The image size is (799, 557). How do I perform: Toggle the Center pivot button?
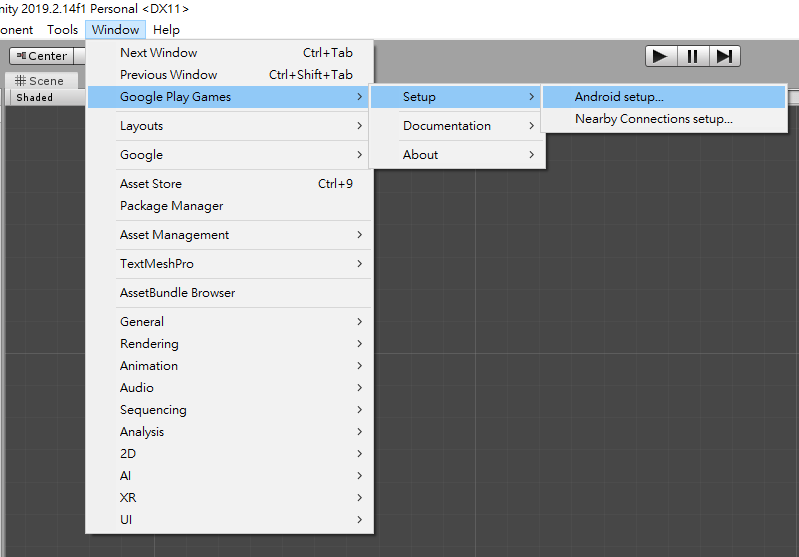click(40, 56)
